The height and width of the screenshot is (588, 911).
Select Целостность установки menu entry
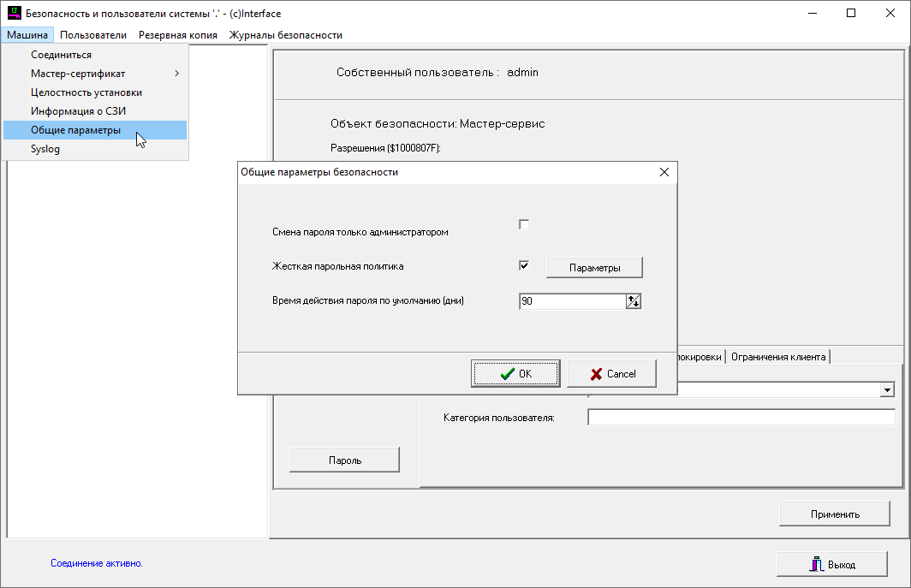86,92
